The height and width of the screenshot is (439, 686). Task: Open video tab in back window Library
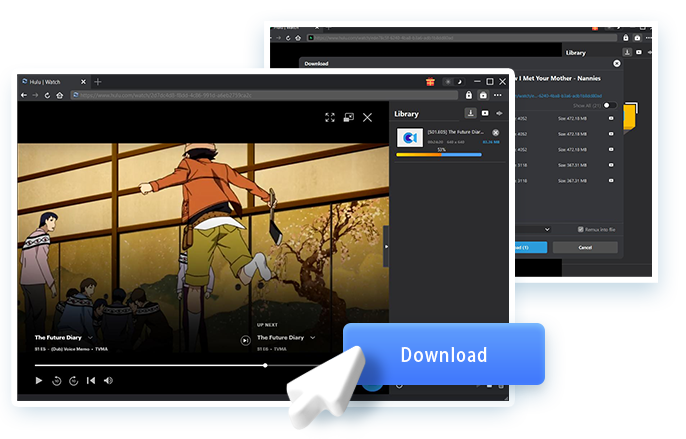(x=639, y=52)
